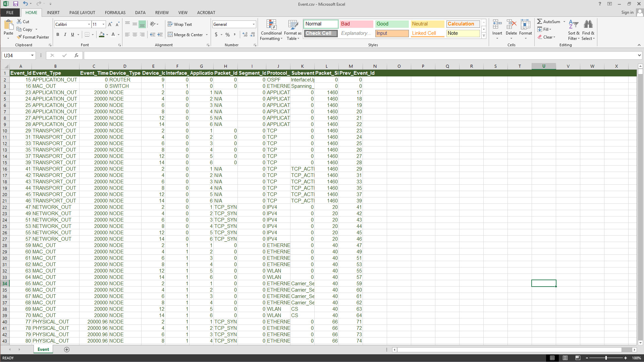This screenshot has width=644, height=362.
Task: Toggle Wrap Text on the selected cell
Action: pyautogui.click(x=180, y=24)
